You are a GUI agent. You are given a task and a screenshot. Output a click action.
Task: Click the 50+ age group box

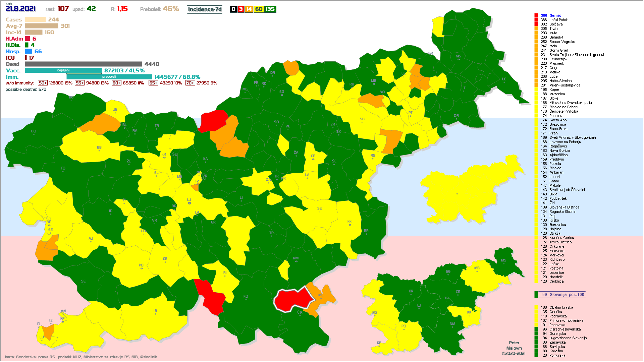coord(43,83)
